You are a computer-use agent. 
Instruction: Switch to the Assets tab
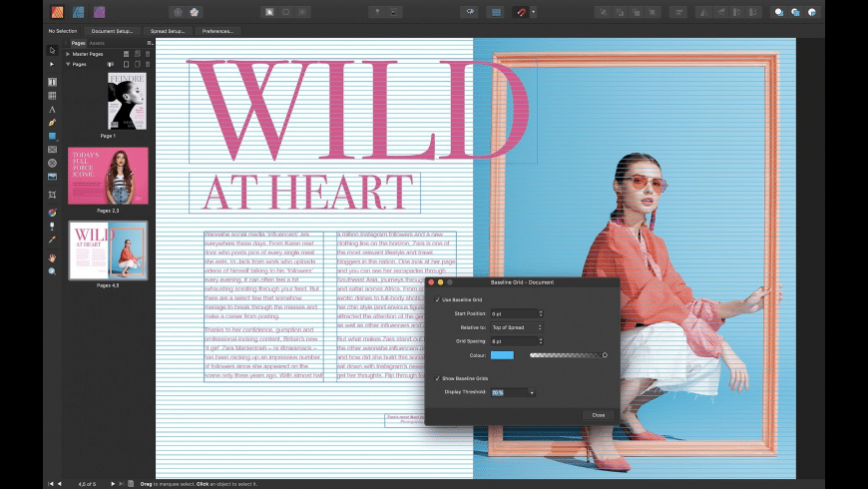pos(97,44)
